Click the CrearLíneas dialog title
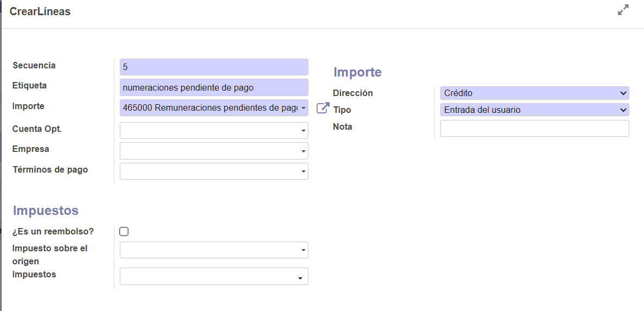Screen dimensions: 644x311 pyautogui.click(x=40, y=11)
